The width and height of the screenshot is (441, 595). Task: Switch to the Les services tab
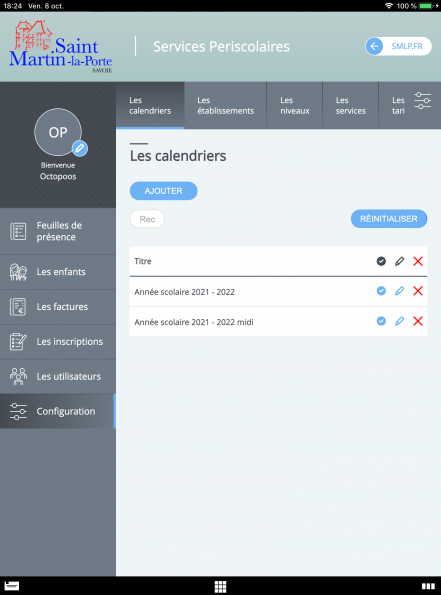(351, 105)
